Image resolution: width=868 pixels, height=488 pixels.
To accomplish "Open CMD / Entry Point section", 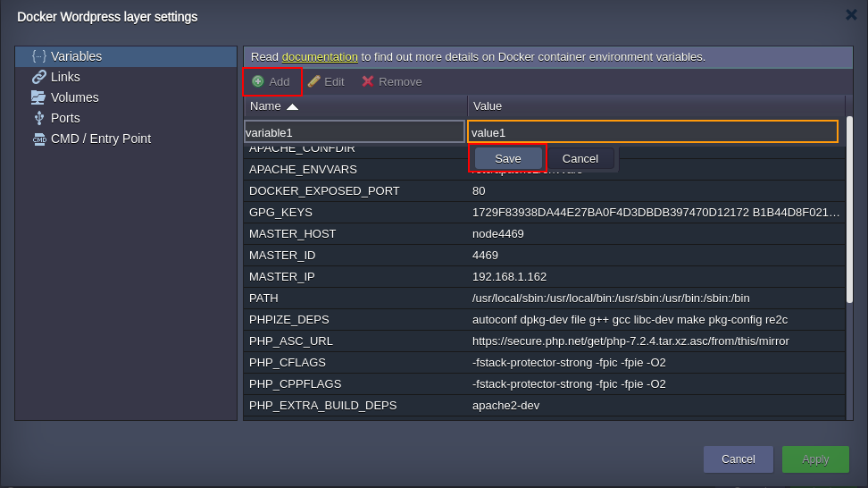I will (126, 139).
